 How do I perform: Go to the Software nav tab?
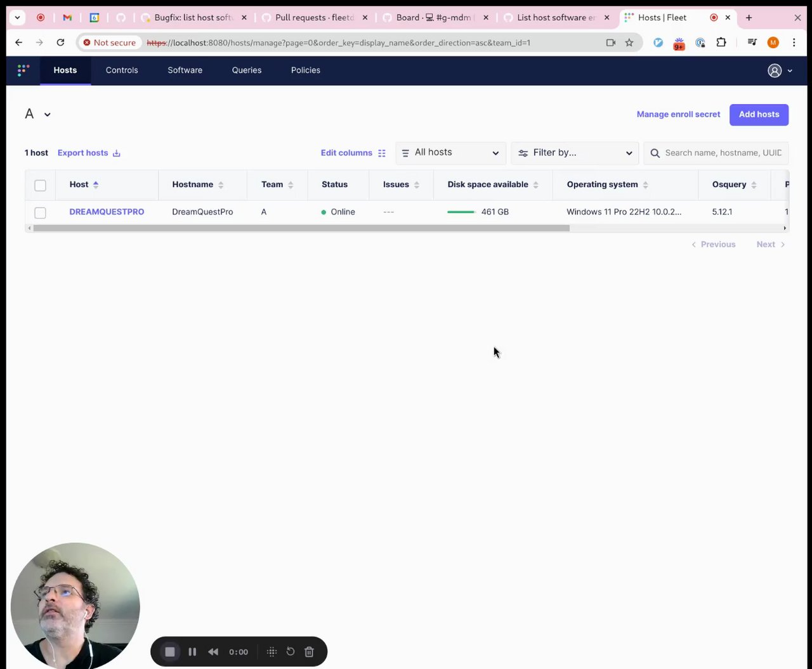185,70
